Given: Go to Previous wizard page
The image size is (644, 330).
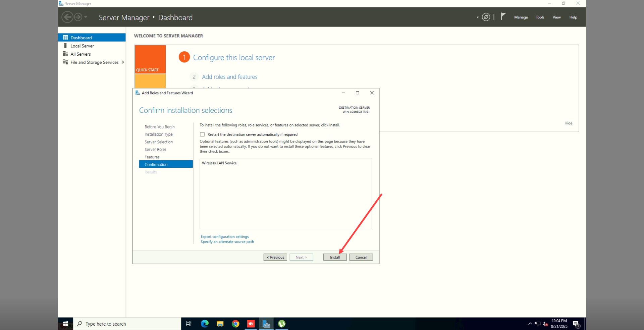Looking at the screenshot, I should (275, 257).
